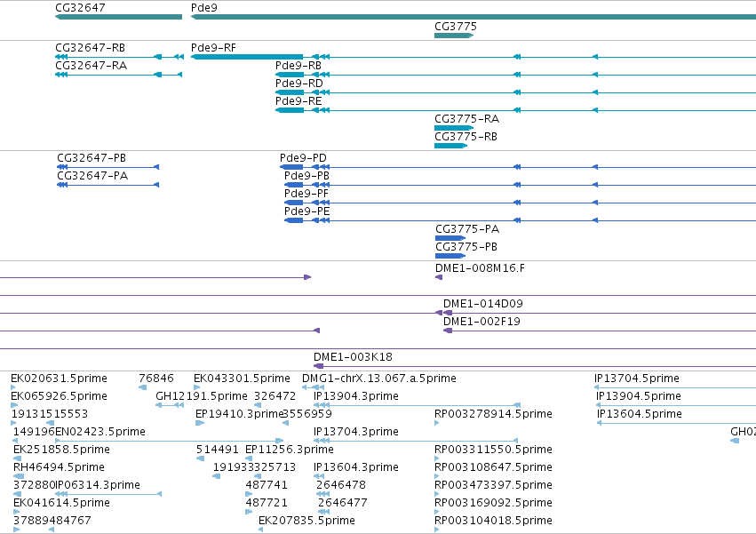The height and width of the screenshot is (534, 756).
Task: Select the CG3775-PB blue coding bar
Action: (450, 256)
